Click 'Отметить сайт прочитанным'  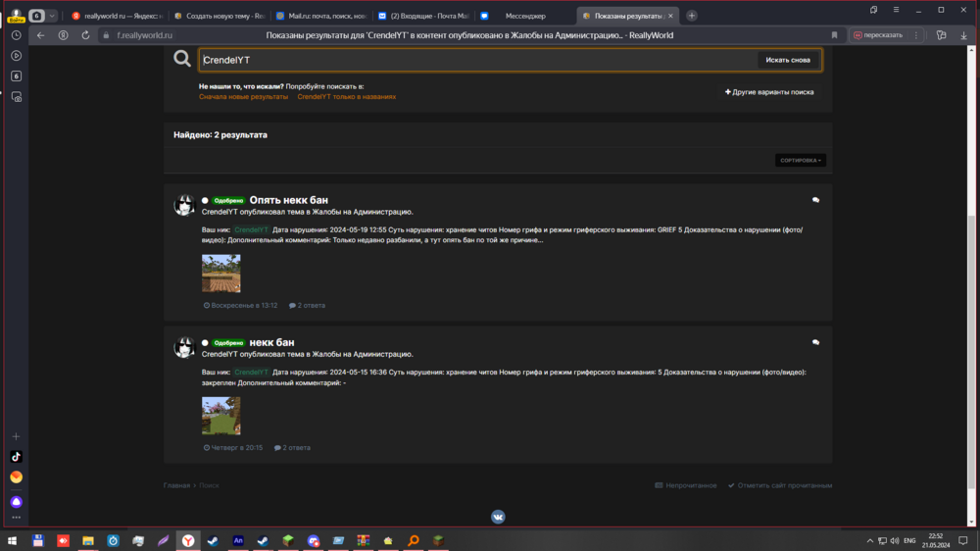click(780, 485)
